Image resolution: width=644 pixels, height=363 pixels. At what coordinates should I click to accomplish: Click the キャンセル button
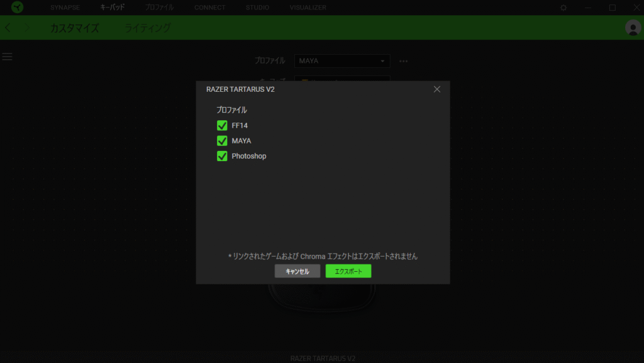[297, 271]
